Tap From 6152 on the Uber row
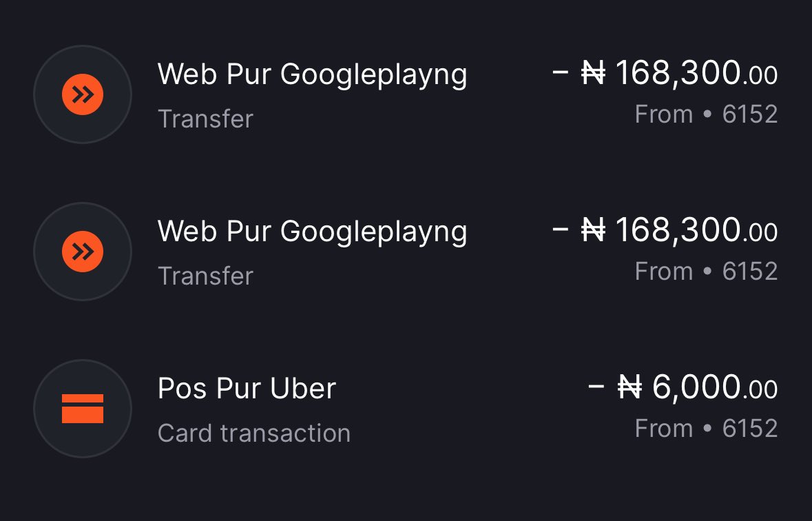This screenshot has height=521, width=812. point(707,428)
